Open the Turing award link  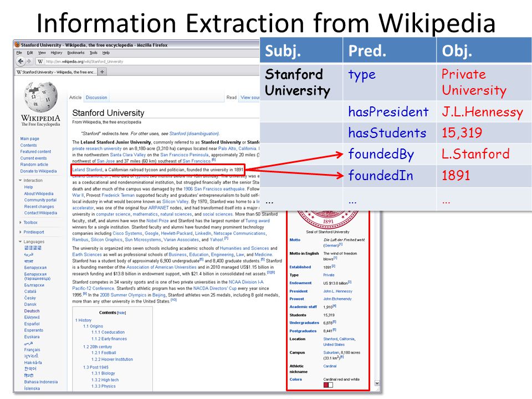[258, 221]
